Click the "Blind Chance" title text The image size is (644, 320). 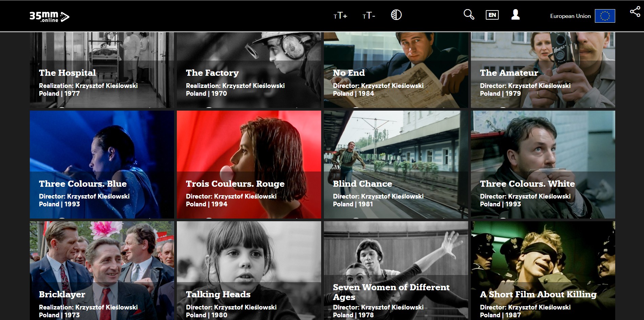362,184
